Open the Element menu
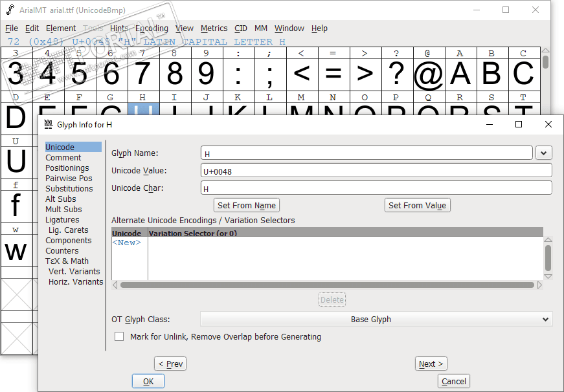Viewport: 564px width, 392px height. tap(61, 28)
